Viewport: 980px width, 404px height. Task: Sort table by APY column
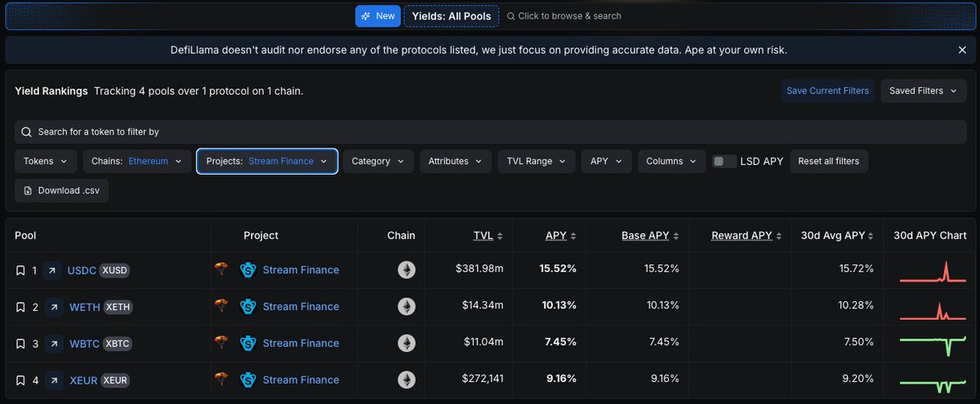tap(561, 236)
